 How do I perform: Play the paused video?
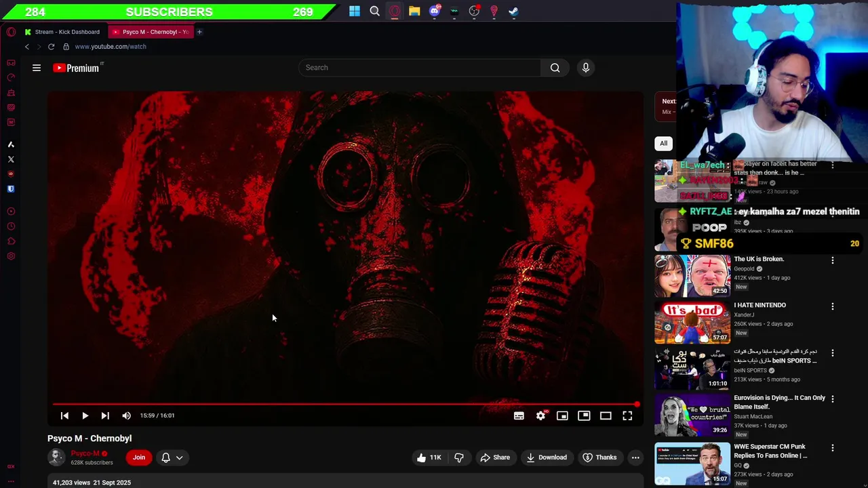[x=85, y=415]
